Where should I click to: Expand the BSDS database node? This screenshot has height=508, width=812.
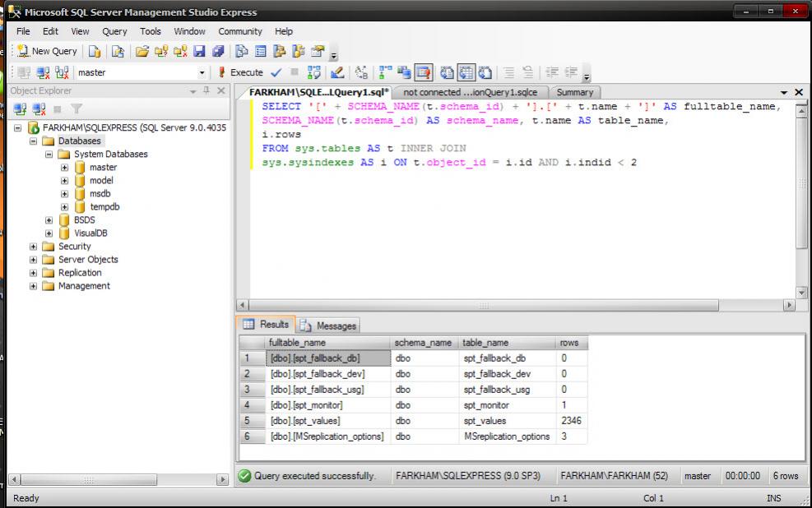50,220
